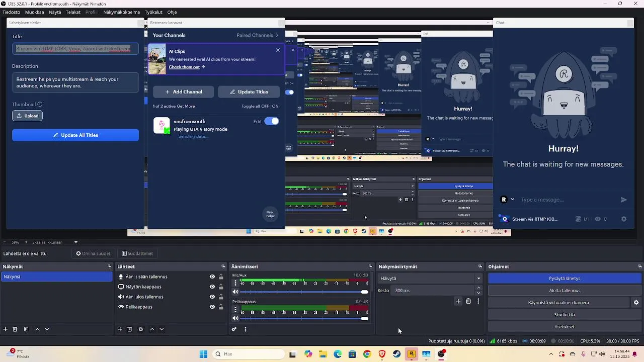The image size is (644, 362).
Task: Open Rockstar Games Launcher in the taskbar
Action: (412, 354)
